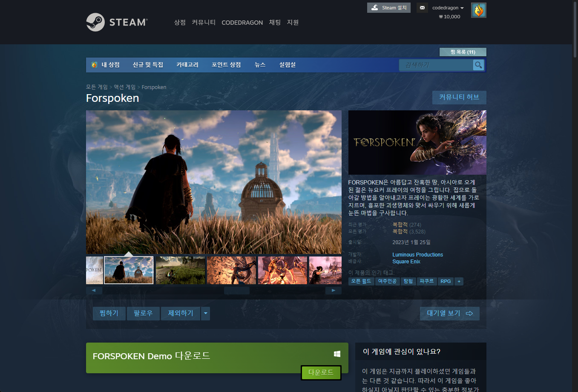
Task: Click the recent reviews 복합적 (274) link
Action: click(407, 225)
